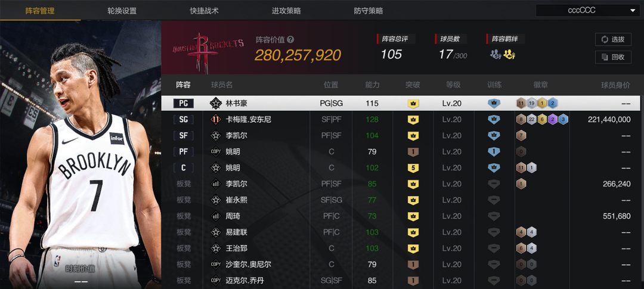This screenshot has width=644, height=289.
Task: Open the 进攻策略 tab
Action: click(x=286, y=11)
